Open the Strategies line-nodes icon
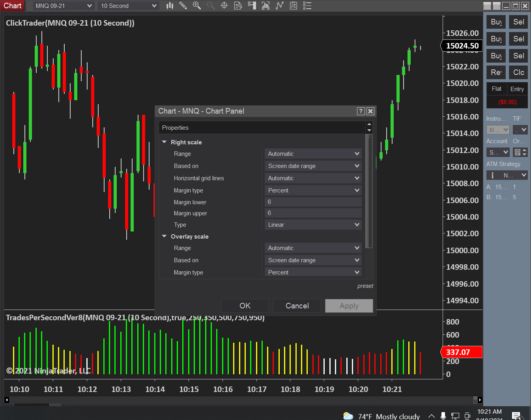531x420 pixels. coord(280,6)
